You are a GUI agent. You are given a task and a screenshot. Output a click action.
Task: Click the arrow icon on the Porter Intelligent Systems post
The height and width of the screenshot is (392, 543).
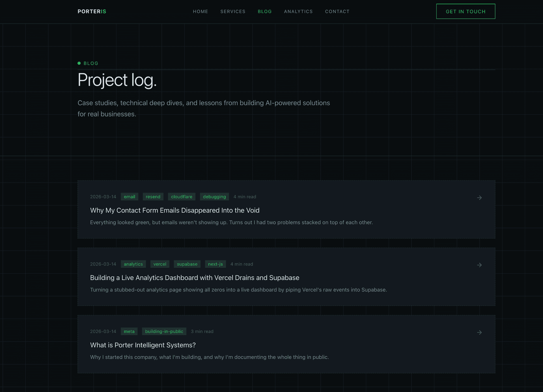(479, 332)
